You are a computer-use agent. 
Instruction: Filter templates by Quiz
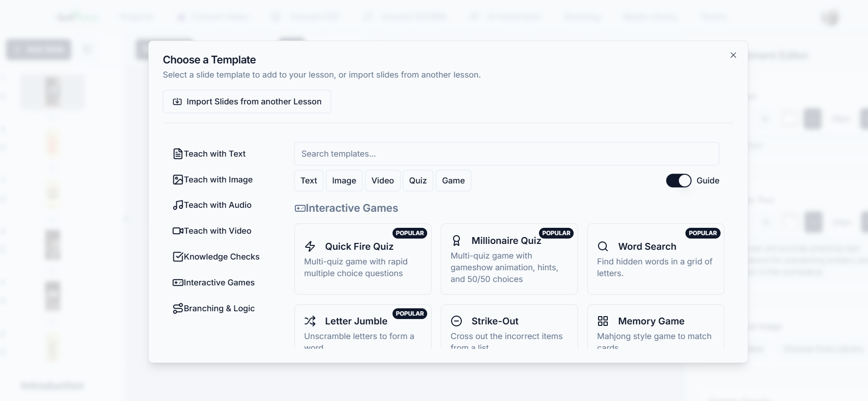[418, 180]
